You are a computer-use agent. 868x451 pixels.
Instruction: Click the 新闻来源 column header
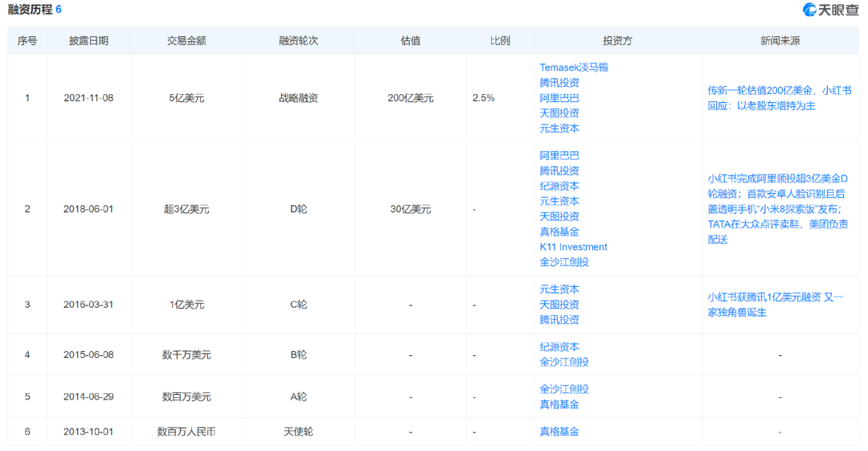(x=780, y=40)
